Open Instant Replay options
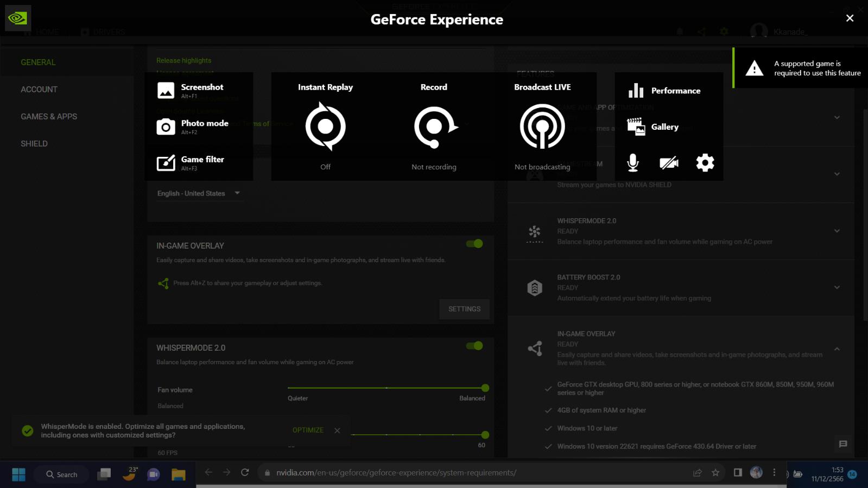The width and height of the screenshot is (868, 488). [x=325, y=128]
